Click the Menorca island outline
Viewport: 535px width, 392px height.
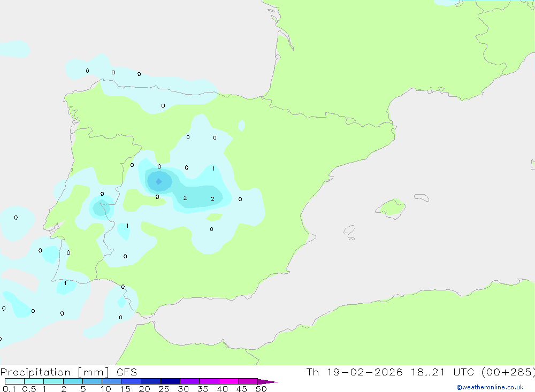(x=422, y=197)
